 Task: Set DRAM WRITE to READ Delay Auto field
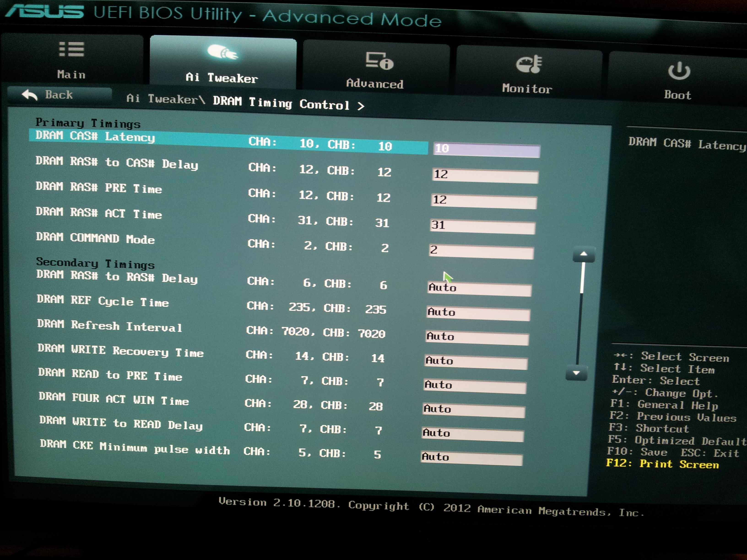point(472,434)
